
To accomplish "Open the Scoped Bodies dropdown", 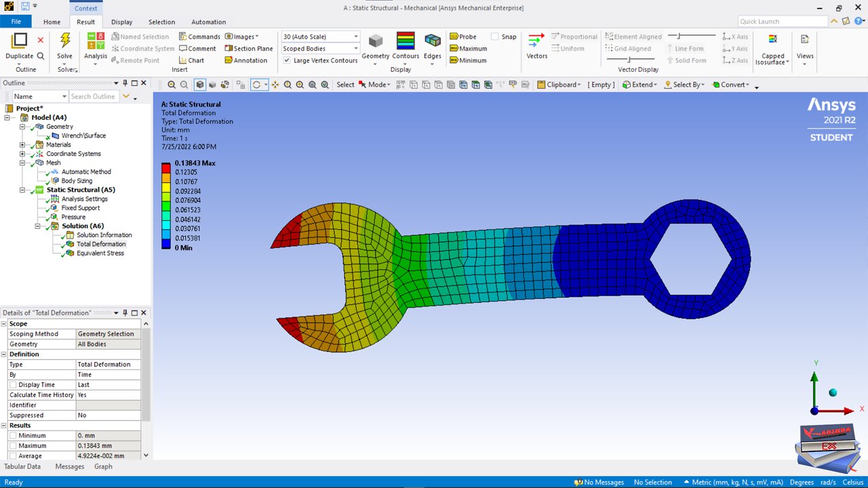I will click(320, 49).
